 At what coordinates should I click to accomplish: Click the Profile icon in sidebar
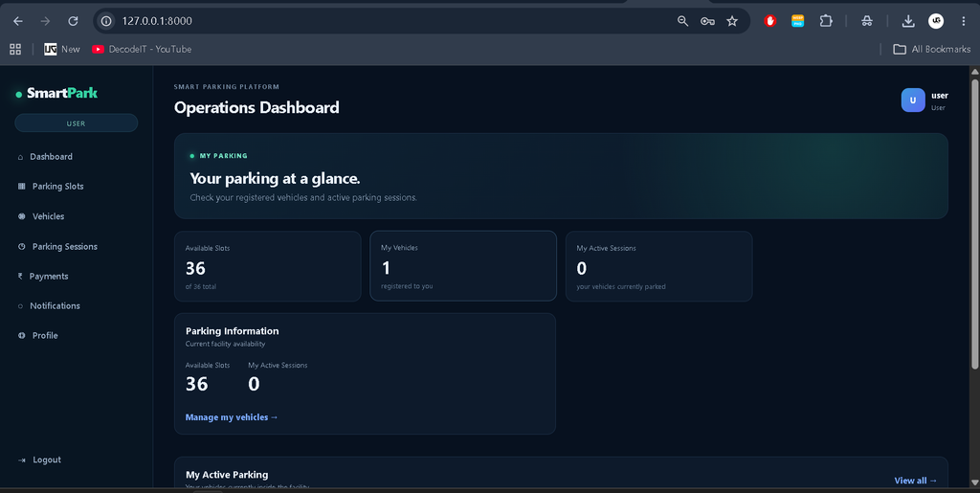(x=22, y=336)
